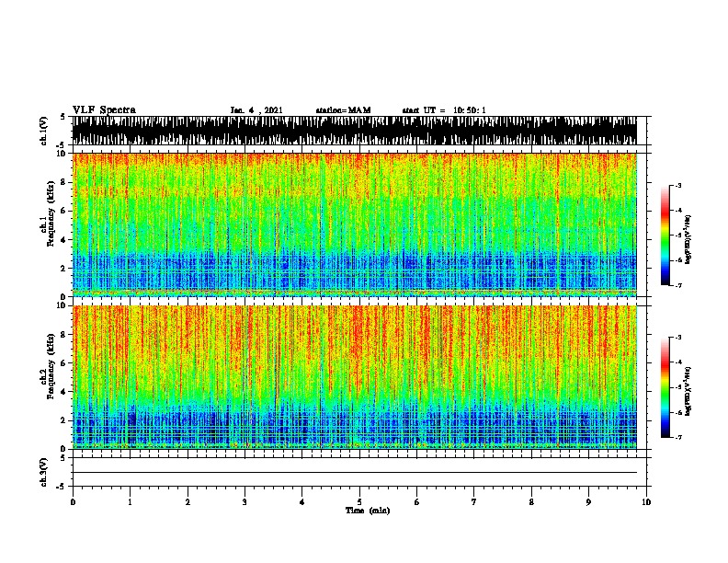Click the time axis tick label "2"

(x=188, y=502)
